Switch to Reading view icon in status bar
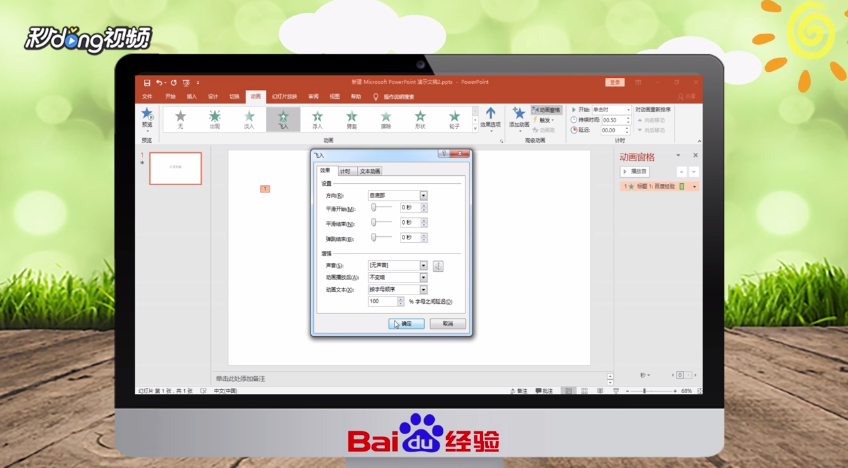This screenshot has width=848, height=468. point(600,391)
